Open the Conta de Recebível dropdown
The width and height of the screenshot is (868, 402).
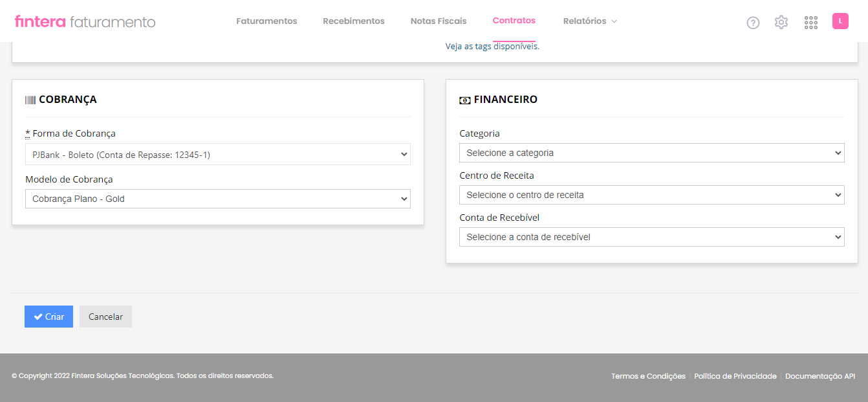(x=651, y=236)
